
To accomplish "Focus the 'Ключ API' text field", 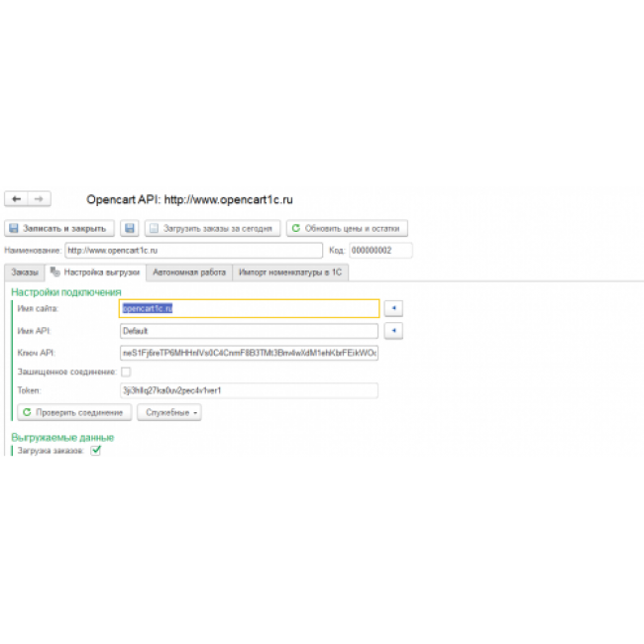I will coord(248,353).
